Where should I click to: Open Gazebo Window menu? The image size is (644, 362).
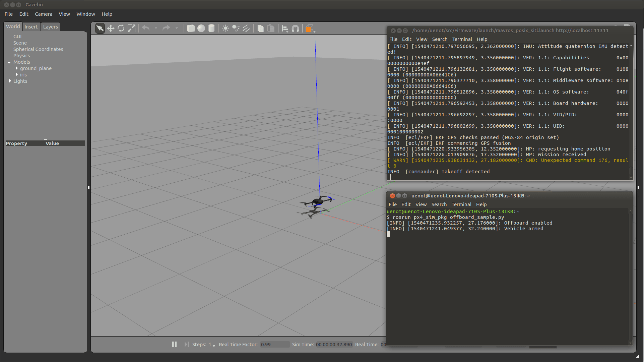click(x=86, y=14)
